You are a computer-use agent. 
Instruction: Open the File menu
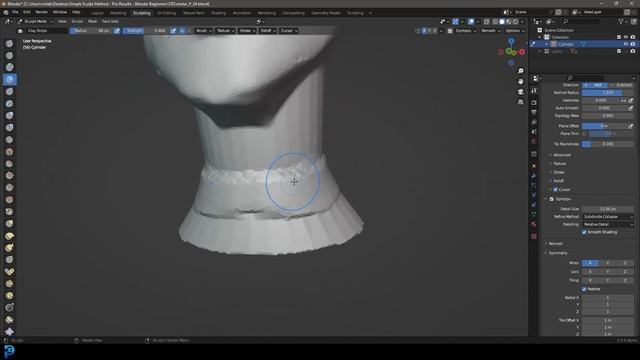15,12
